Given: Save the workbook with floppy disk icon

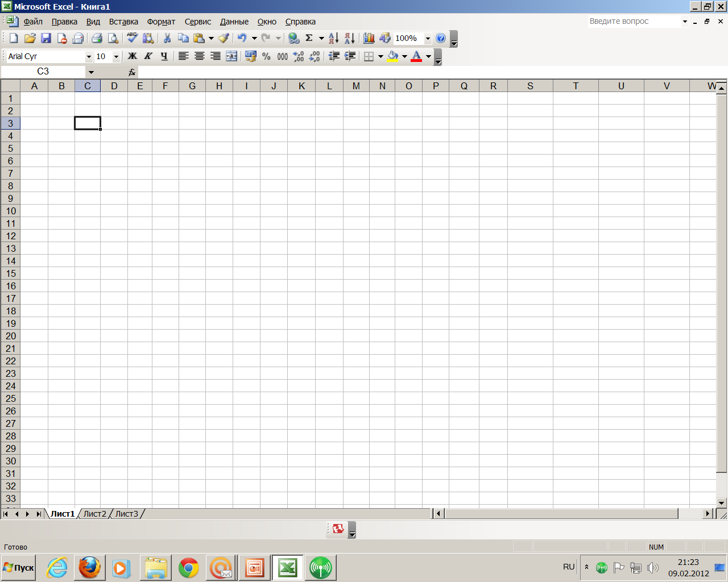Looking at the screenshot, I should (46, 38).
